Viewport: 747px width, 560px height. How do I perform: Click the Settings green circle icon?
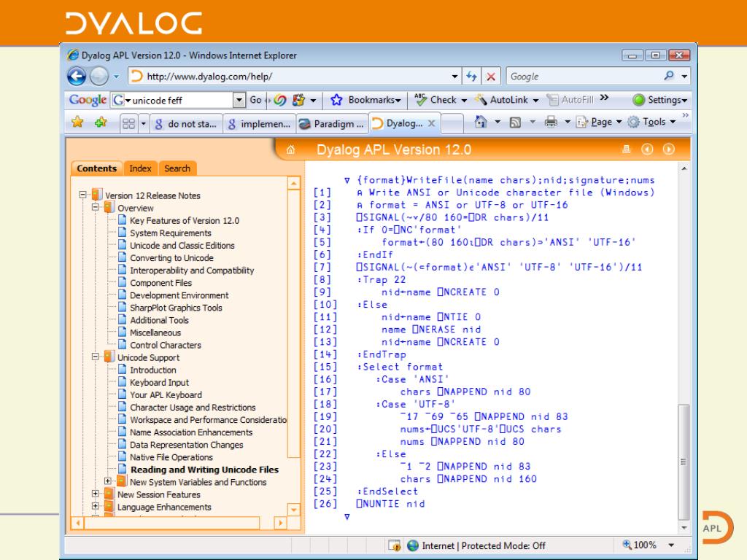point(639,100)
